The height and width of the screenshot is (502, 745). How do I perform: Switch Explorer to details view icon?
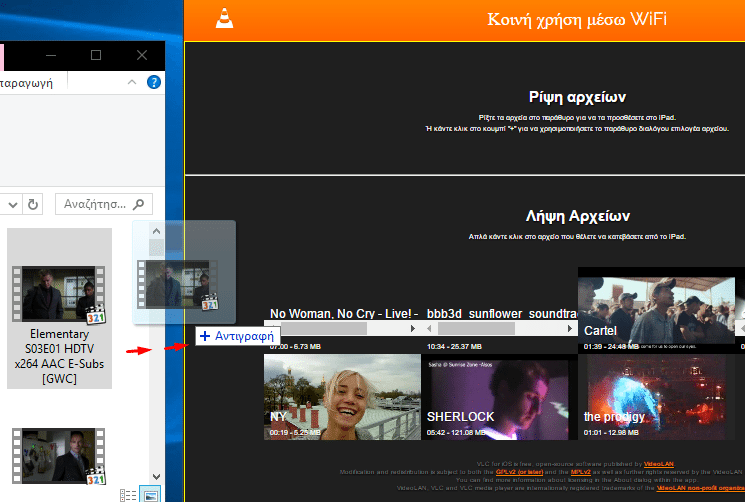click(x=128, y=495)
